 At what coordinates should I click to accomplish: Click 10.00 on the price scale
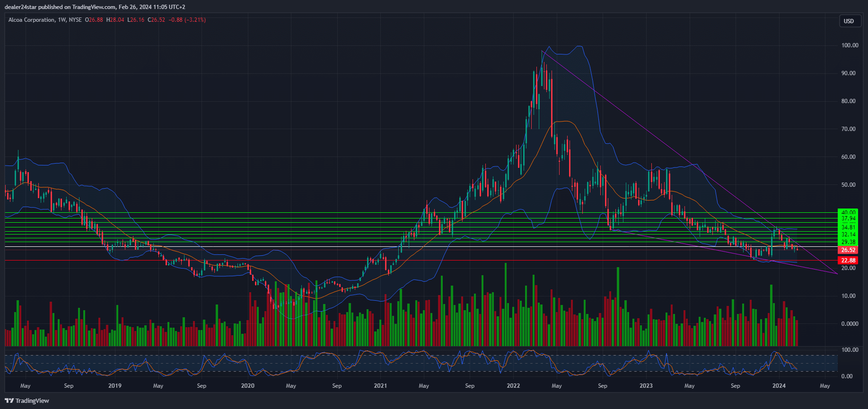848,296
